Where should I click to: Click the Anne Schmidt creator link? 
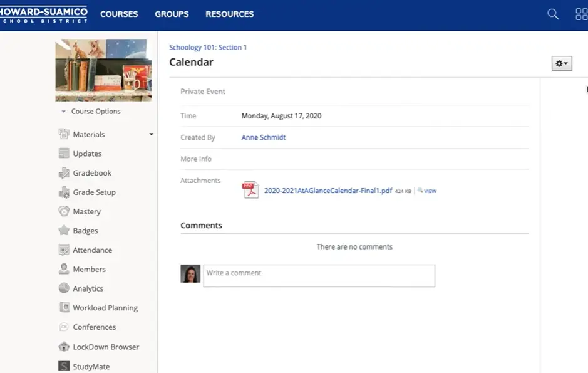click(x=264, y=137)
